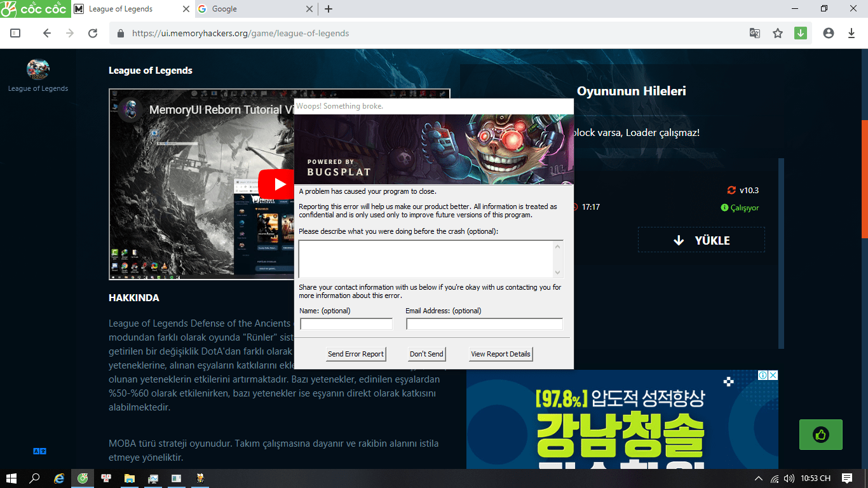
Task: Open the Windows Start menu
Action: click(11, 478)
